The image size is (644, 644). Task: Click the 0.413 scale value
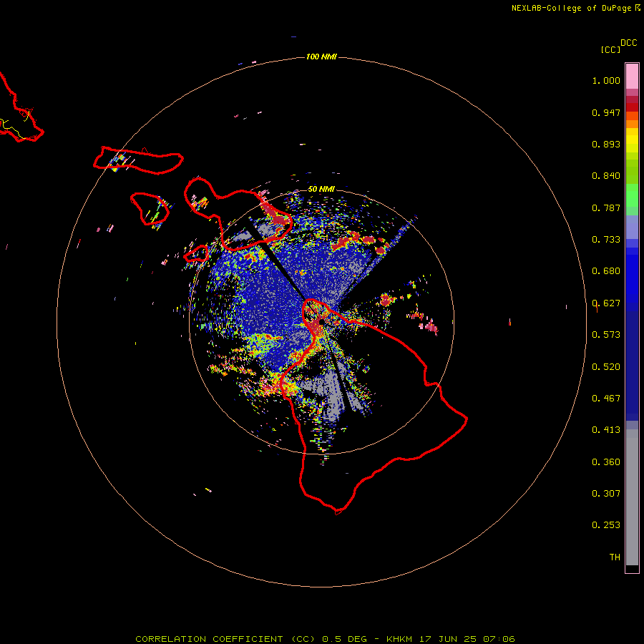tap(606, 430)
